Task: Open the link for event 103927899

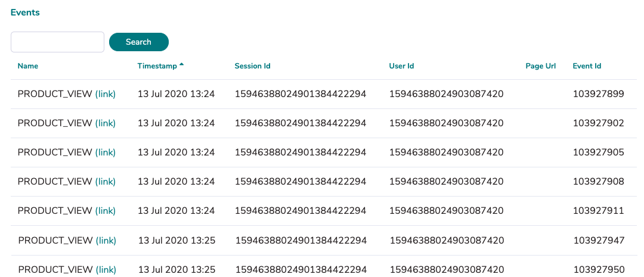Action: tap(106, 94)
